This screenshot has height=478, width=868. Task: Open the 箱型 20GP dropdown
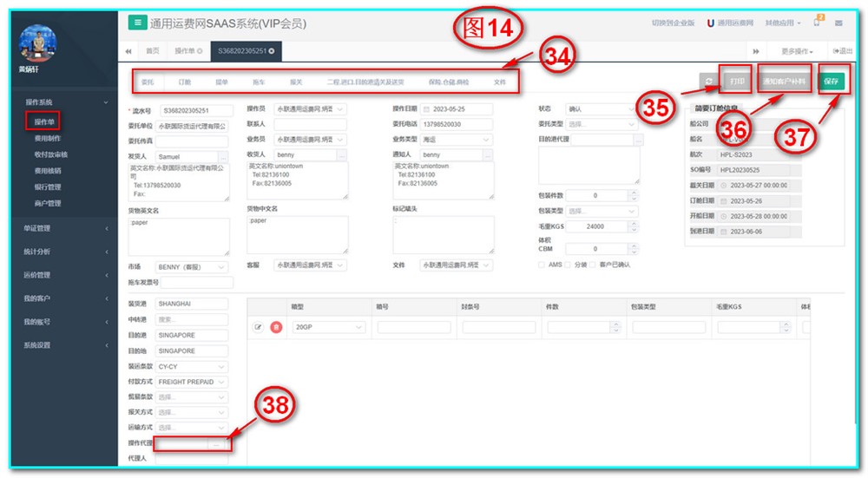click(330, 327)
